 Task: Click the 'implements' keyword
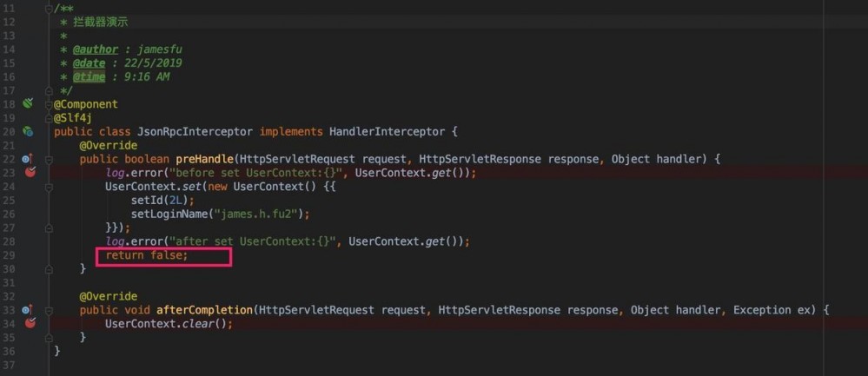291,132
